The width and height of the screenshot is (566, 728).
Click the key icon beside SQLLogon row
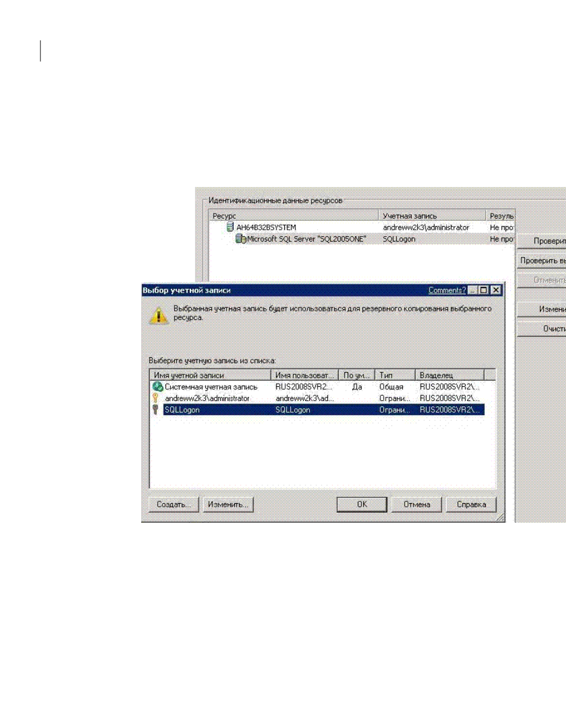[x=156, y=409]
